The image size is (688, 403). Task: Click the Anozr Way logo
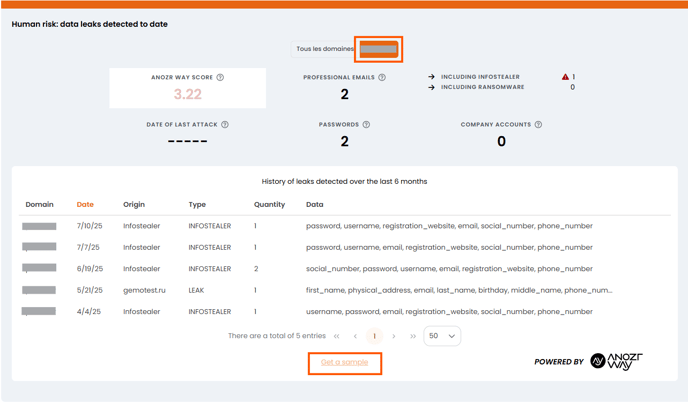pos(616,361)
